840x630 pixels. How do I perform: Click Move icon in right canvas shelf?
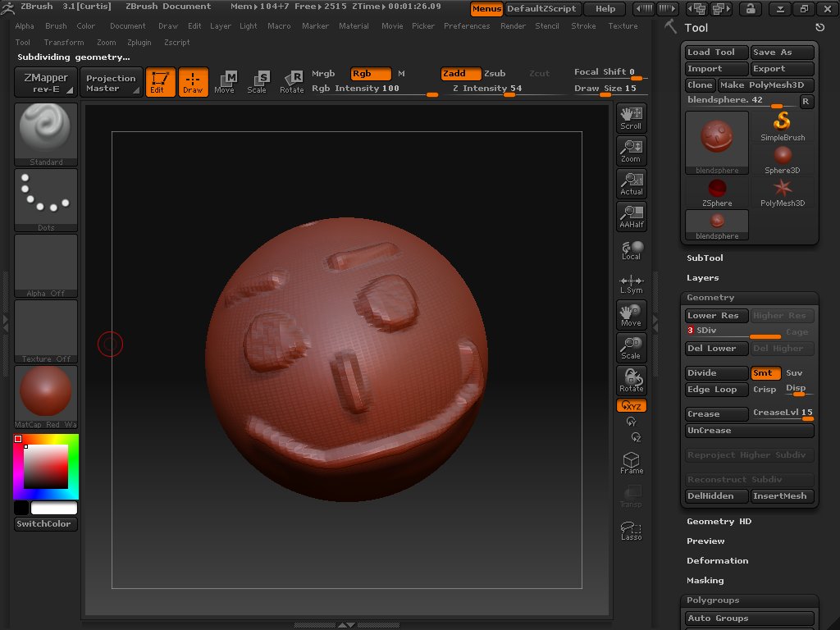click(631, 315)
